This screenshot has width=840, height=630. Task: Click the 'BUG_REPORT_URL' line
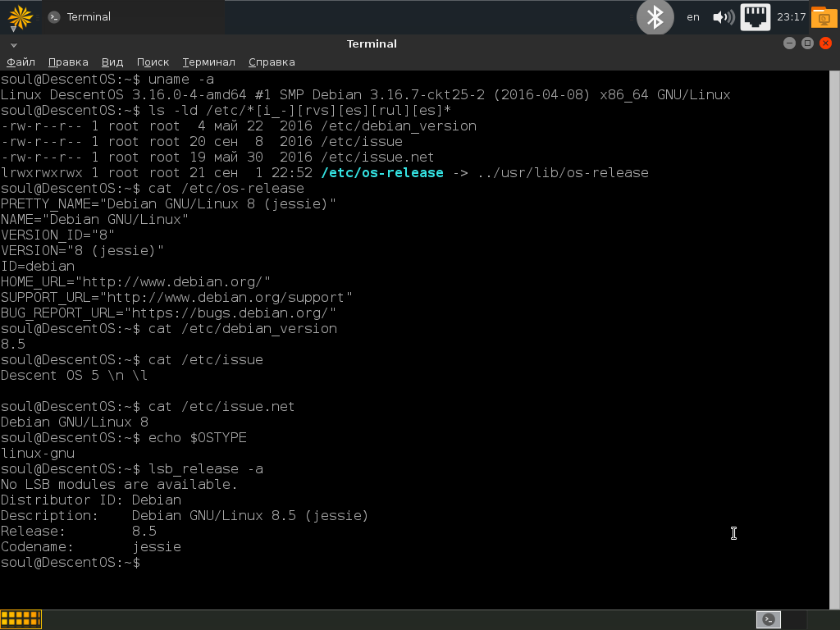[x=168, y=313]
